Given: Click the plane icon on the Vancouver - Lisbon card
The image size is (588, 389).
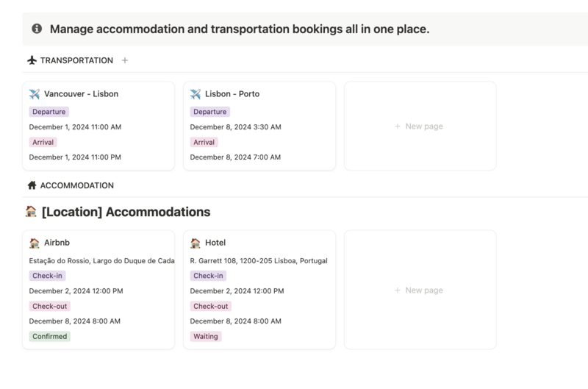Looking at the screenshot, I should point(35,94).
